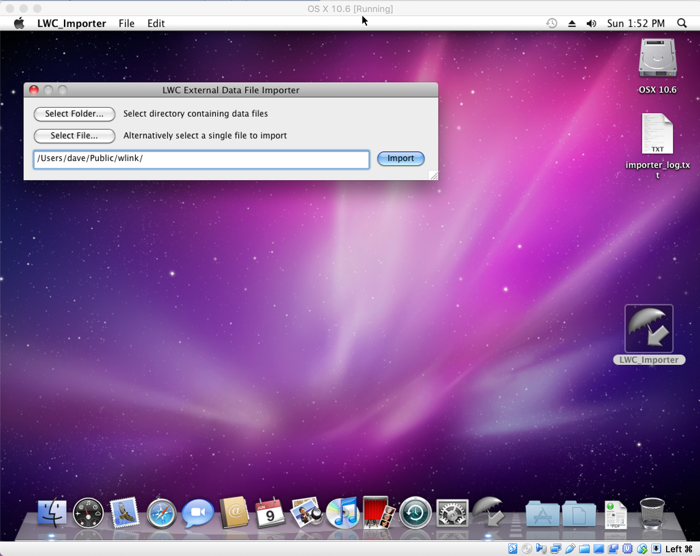
Task: Close the LWC External Data File Importer window
Action: [x=34, y=90]
